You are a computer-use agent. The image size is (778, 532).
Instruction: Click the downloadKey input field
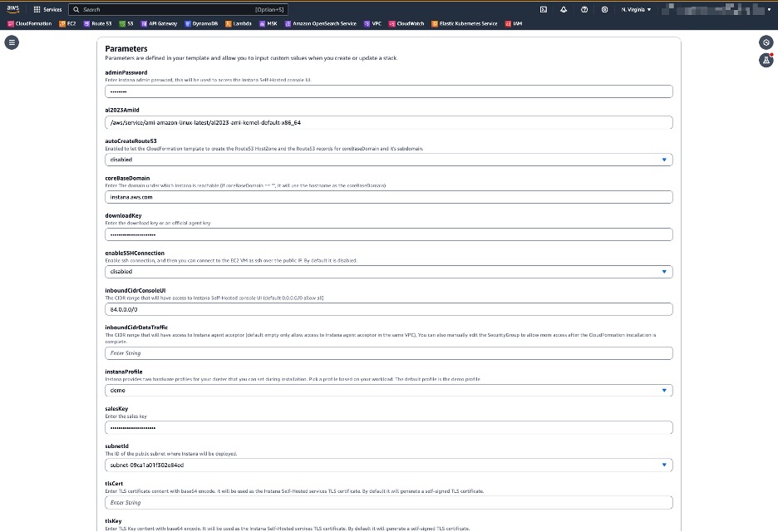[389, 234]
